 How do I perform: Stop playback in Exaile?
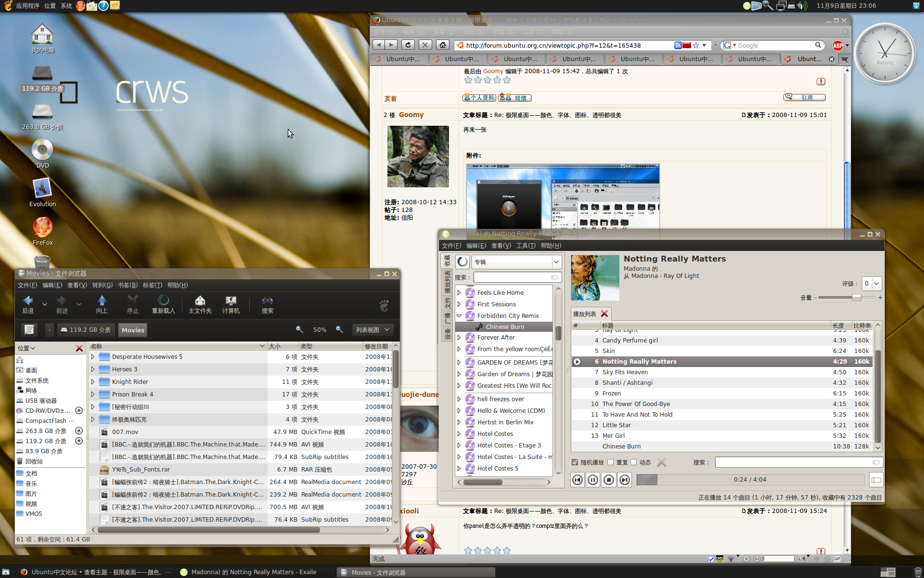coord(609,480)
